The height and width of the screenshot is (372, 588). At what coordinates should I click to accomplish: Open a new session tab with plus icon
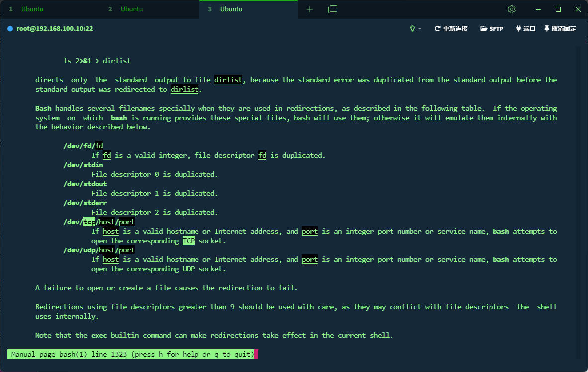point(310,9)
